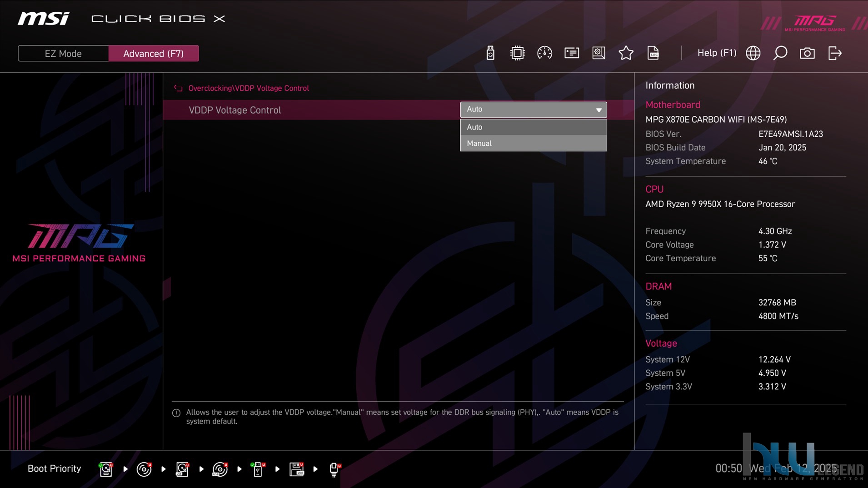Change language with the globe icon
868x488 pixels.
753,53
